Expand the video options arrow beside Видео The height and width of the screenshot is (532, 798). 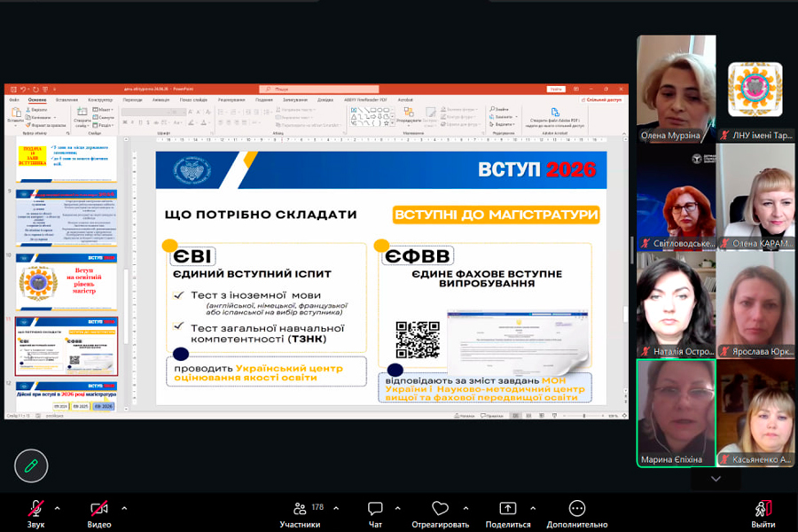[124, 508]
